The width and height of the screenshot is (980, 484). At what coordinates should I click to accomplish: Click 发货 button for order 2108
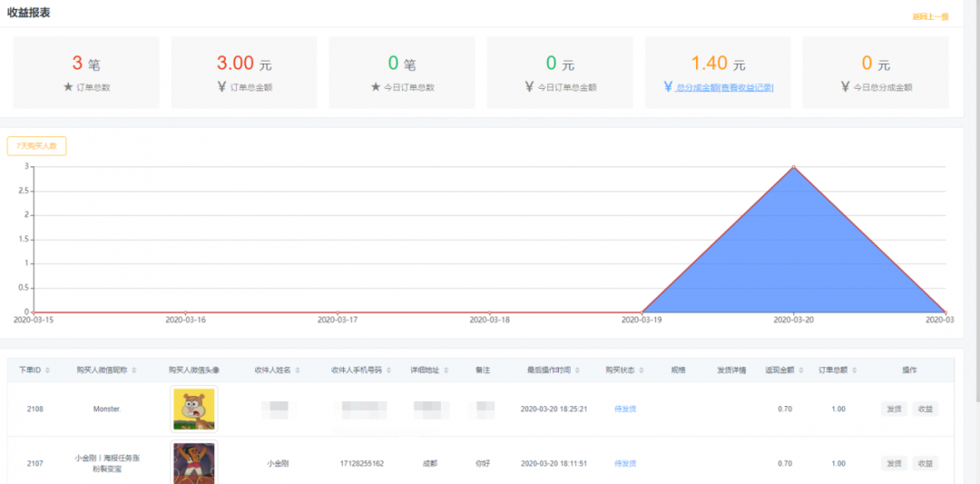893,409
